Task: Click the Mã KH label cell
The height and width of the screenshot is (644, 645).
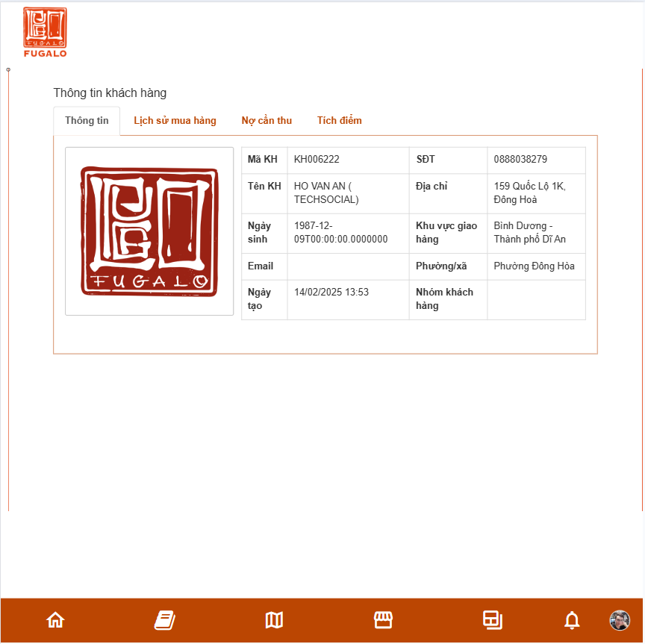Action: 264,160
